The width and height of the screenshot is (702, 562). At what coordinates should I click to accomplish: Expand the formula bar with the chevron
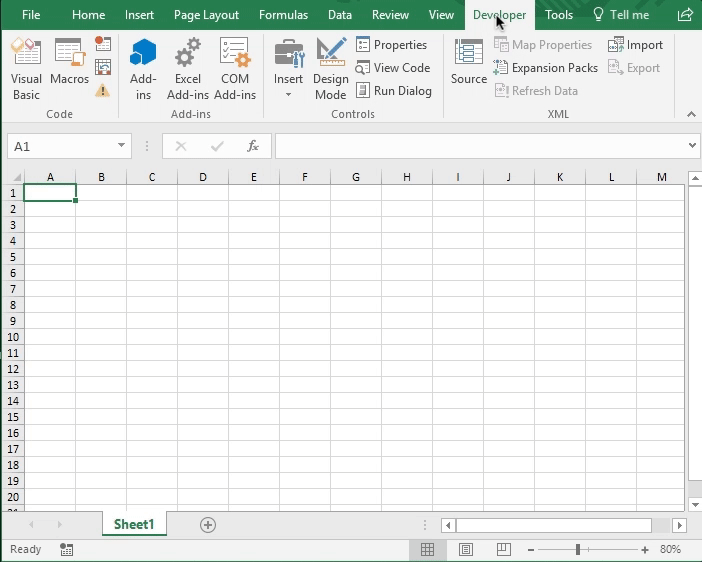click(x=692, y=146)
